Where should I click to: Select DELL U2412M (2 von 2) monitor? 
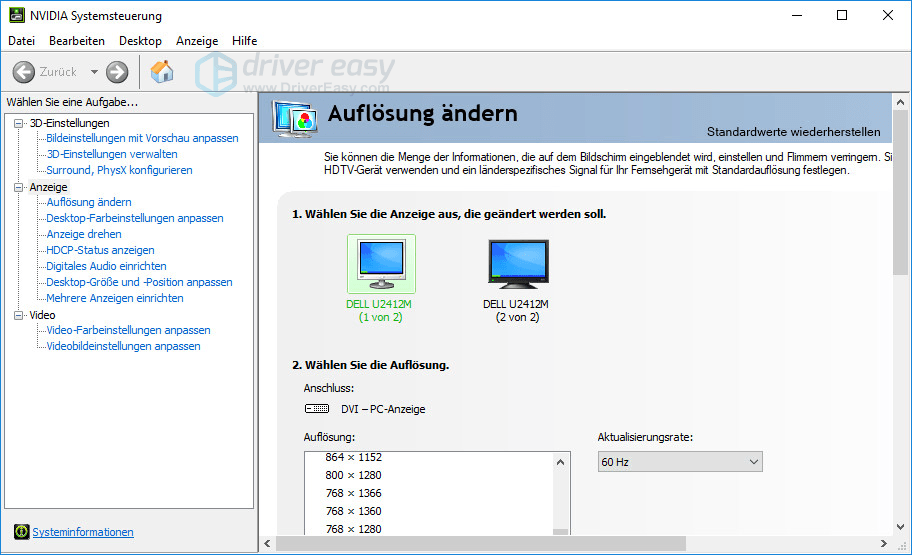click(516, 280)
